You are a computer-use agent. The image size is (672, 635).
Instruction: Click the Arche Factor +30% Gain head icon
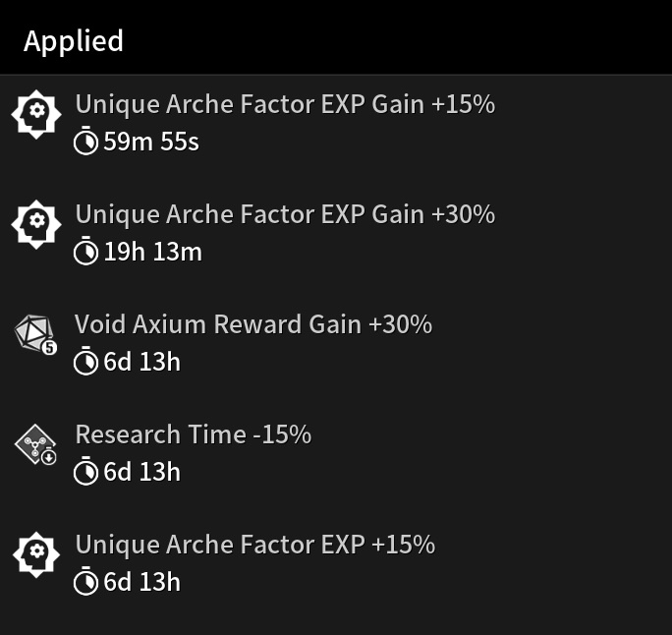(36, 224)
